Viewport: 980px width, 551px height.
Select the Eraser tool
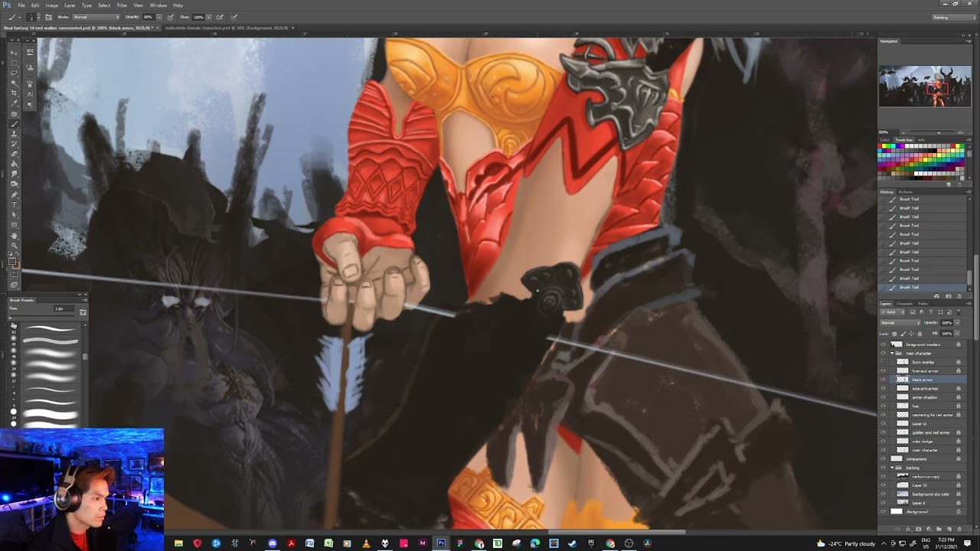15,154
